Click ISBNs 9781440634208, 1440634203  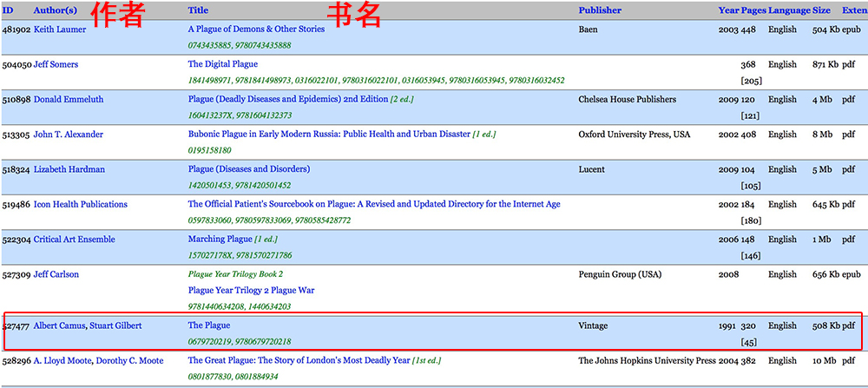pyautogui.click(x=240, y=306)
